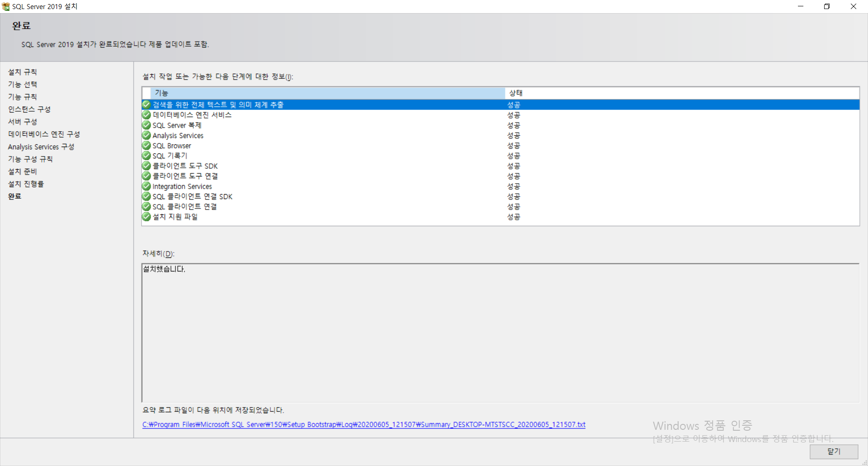Open the summary log file link

click(x=364, y=424)
